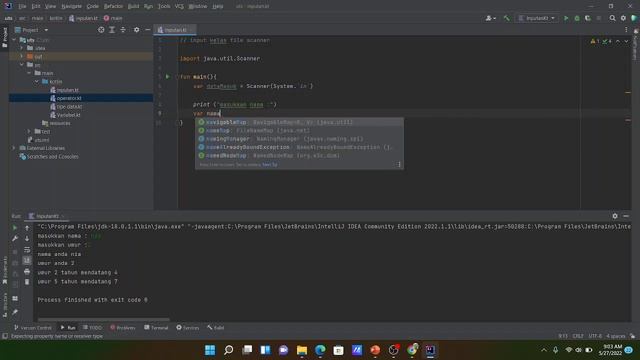The height and width of the screenshot is (360, 640).
Task: Click the green Run button in toolbar
Action: click(566, 18)
